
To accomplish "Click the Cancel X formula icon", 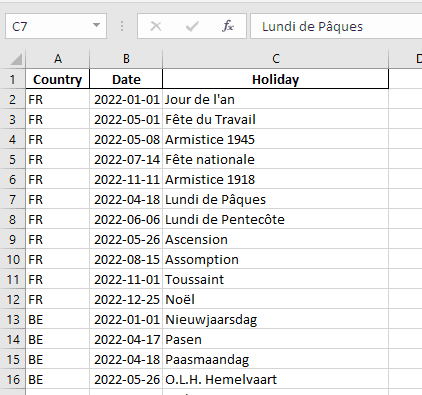I will click(x=156, y=26).
